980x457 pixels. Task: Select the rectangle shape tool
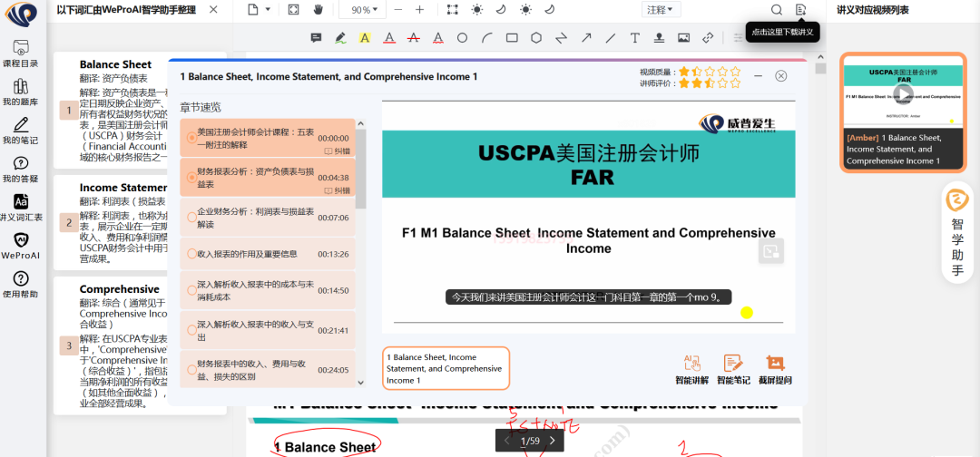click(512, 38)
